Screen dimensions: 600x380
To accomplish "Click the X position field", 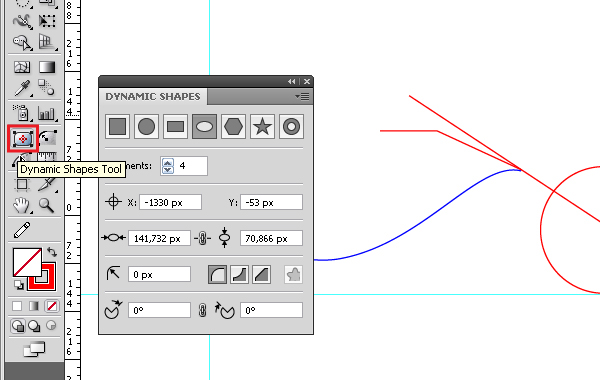I will [170, 202].
